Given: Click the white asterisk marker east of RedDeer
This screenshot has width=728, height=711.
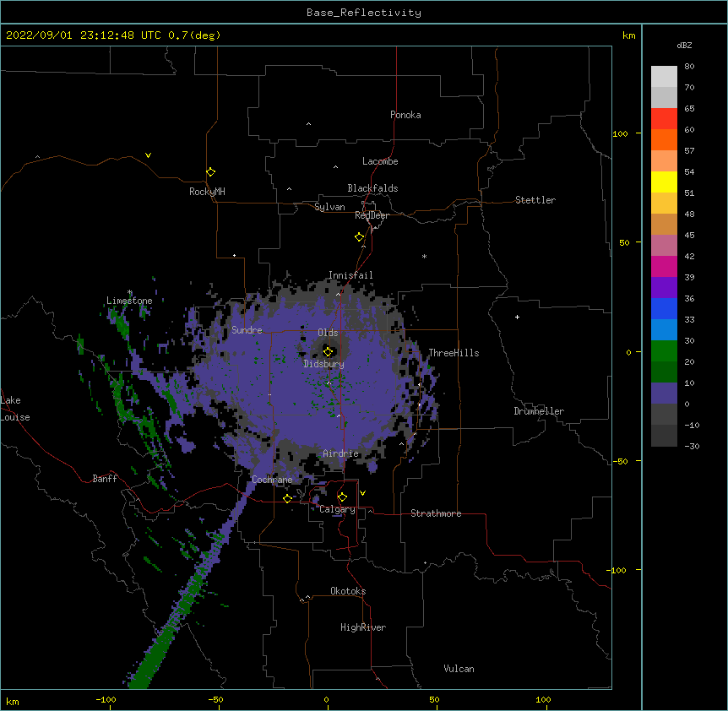Looking at the screenshot, I should coord(424,256).
